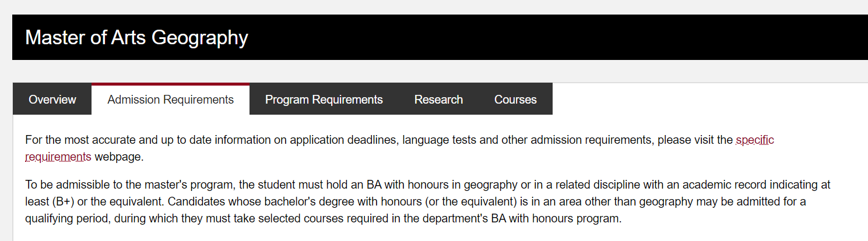Click the 'requirements' link before 'webpage'
Image resolution: width=868 pixels, height=241 pixels.
tap(58, 157)
